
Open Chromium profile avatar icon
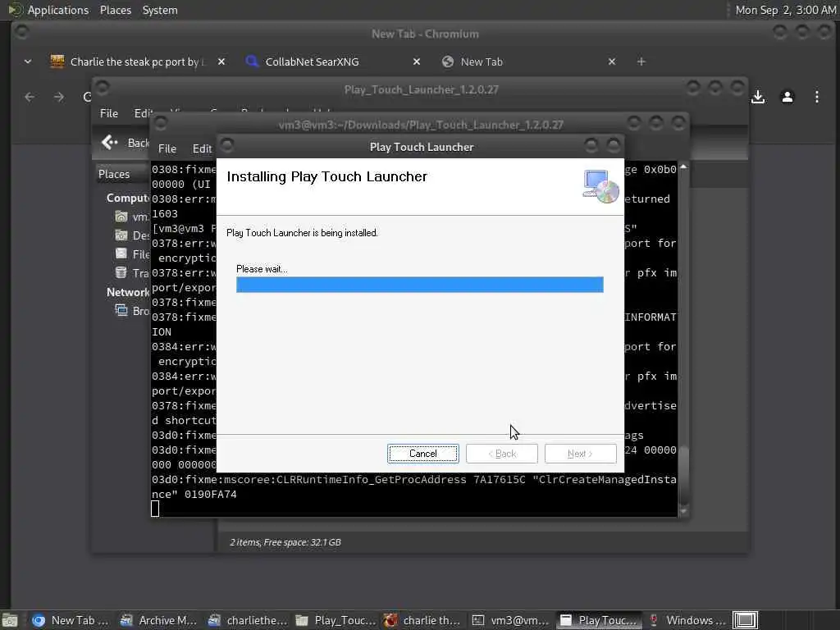[787, 97]
